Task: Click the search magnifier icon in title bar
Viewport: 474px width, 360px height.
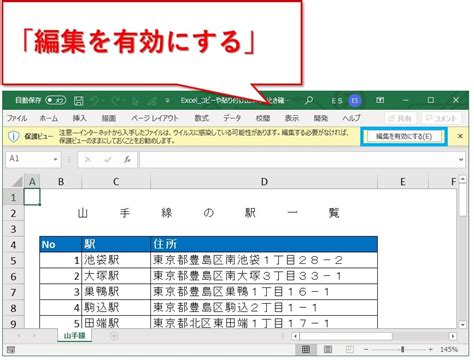Action: 309,100
